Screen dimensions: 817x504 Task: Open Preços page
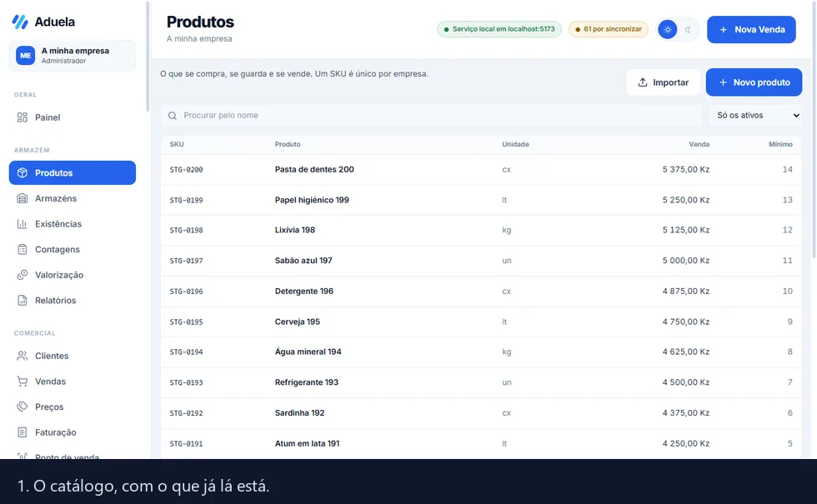point(73,407)
